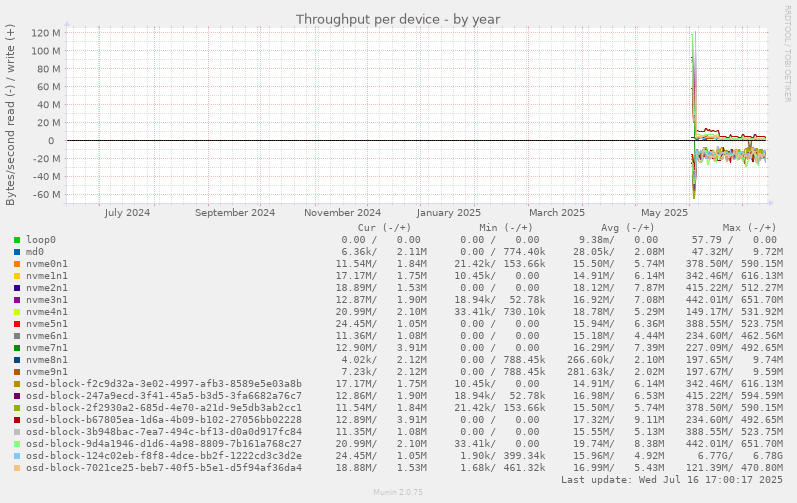The width and height of the screenshot is (797, 503).
Task: Select the nvme3n1 legend label
Action: (x=47, y=300)
